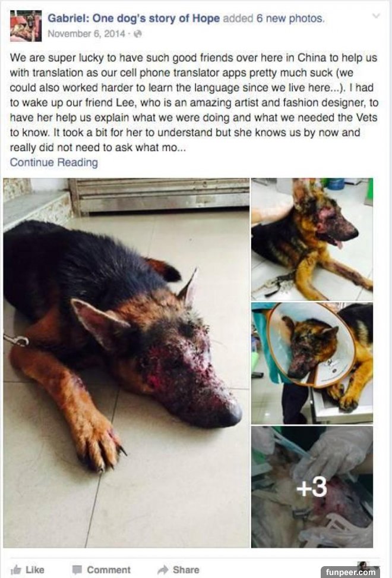The height and width of the screenshot is (578, 392).
Task: Click the Share text label
Action: pyautogui.click(x=186, y=570)
